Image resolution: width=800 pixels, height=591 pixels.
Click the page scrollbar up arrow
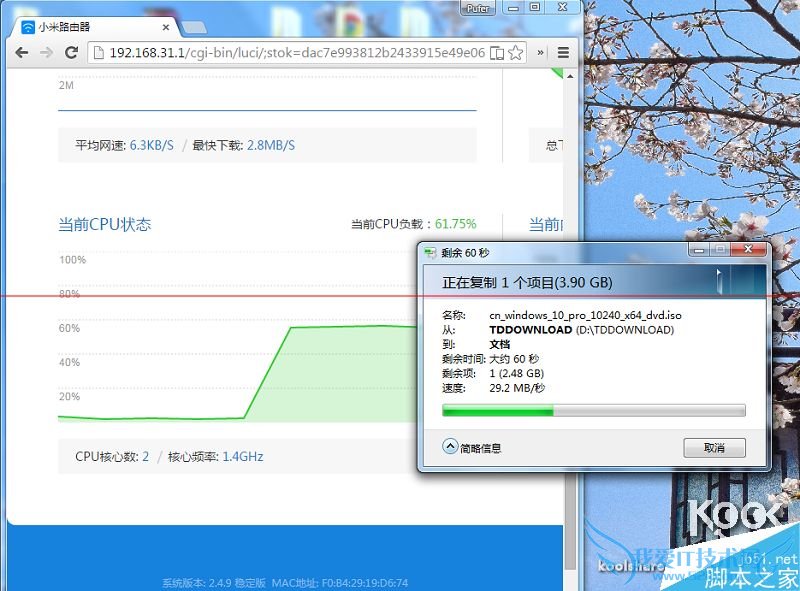tap(570, 76)
